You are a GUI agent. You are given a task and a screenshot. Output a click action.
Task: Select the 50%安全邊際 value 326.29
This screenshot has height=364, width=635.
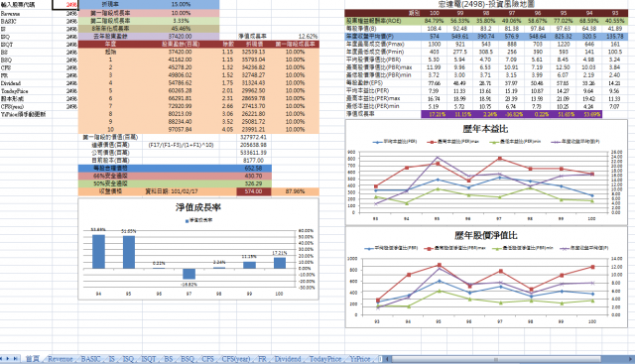pyautogui.click(x=254, y=183)
